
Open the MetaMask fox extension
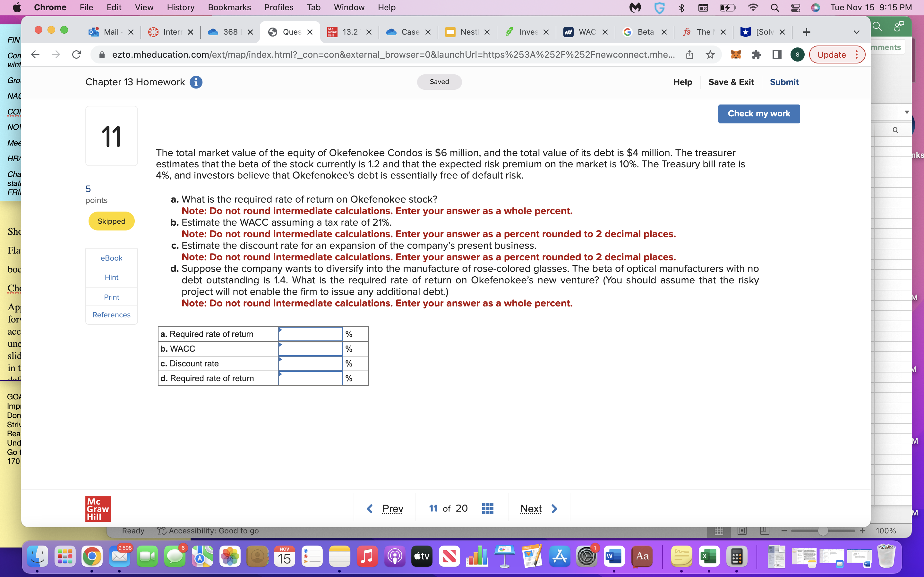point(736,54)
